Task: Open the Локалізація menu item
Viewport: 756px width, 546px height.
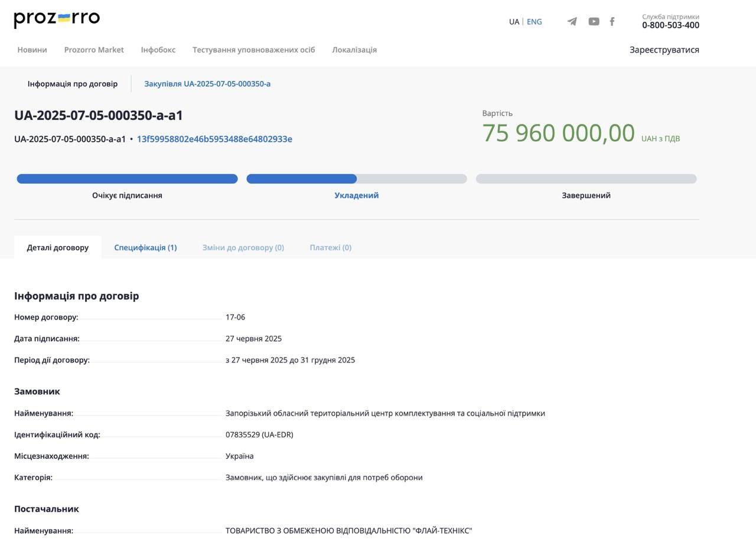Action: tap(354, 50)
